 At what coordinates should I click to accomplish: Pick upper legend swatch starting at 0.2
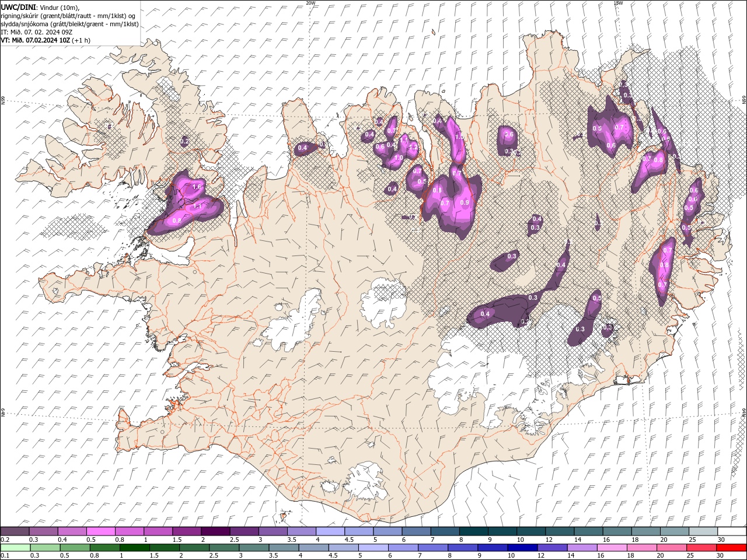[15, 531]
